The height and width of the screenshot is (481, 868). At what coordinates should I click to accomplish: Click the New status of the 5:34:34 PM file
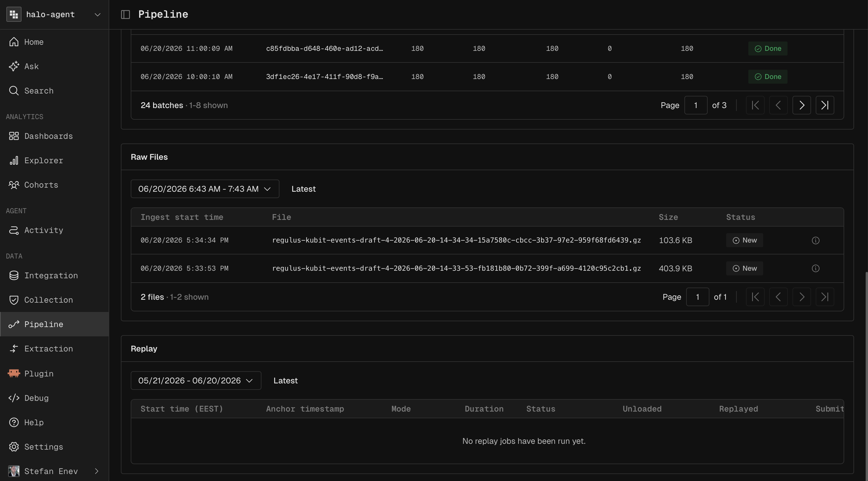pos(744,240)
